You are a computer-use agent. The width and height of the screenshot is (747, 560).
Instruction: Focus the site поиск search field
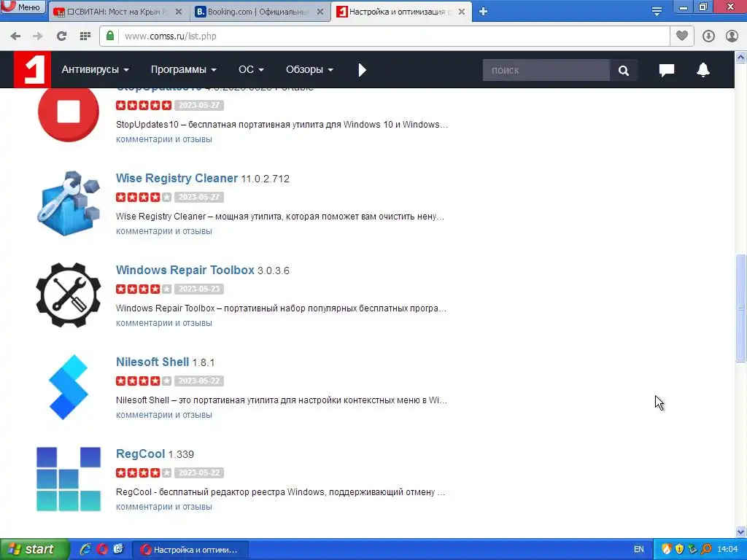point(546,71)
